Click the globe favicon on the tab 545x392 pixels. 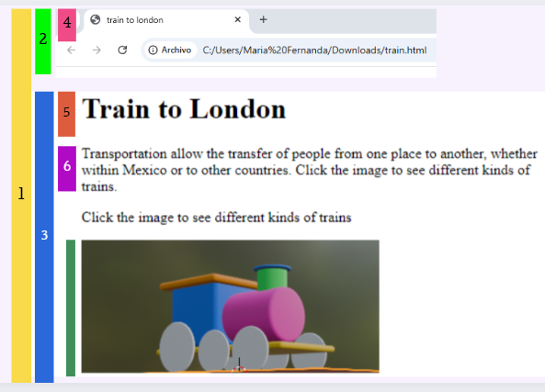[96, 20]
